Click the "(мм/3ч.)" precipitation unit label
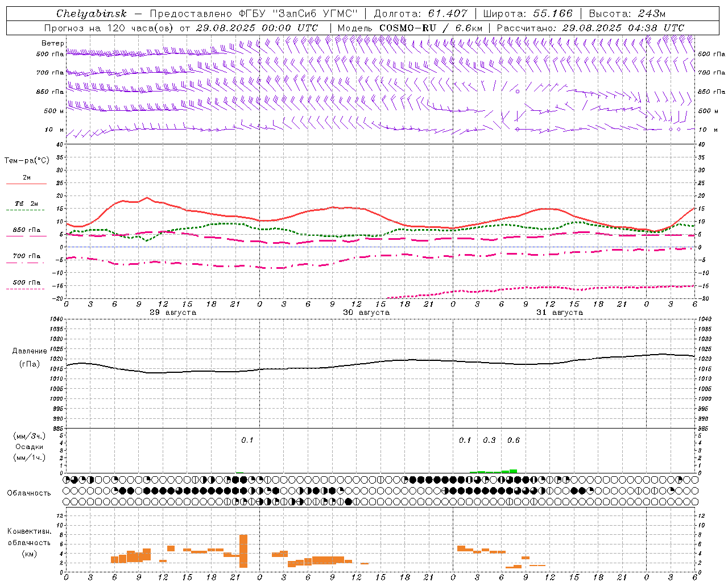Image resolution: width=728 pixels, height=582 pixels. pos(29,436)
